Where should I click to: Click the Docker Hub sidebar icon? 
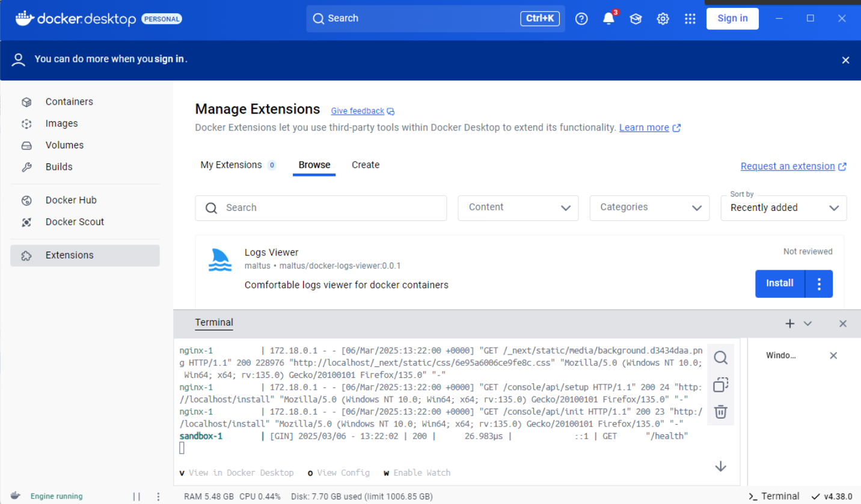(26, 201)
